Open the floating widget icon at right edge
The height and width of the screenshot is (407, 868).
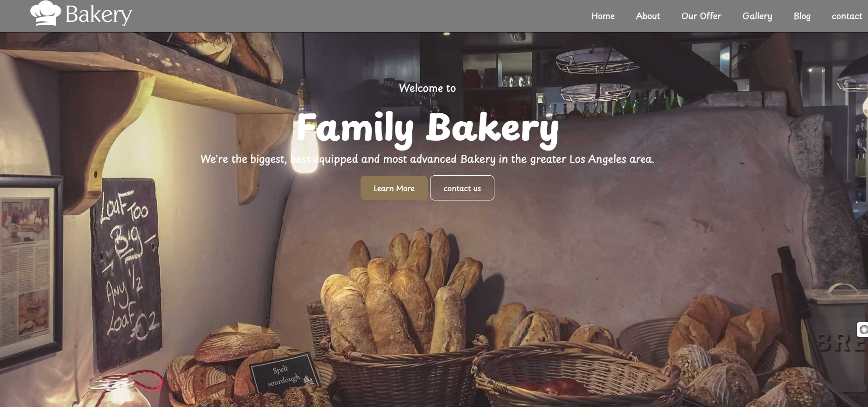pyautogui.click(x=863, y=330)
